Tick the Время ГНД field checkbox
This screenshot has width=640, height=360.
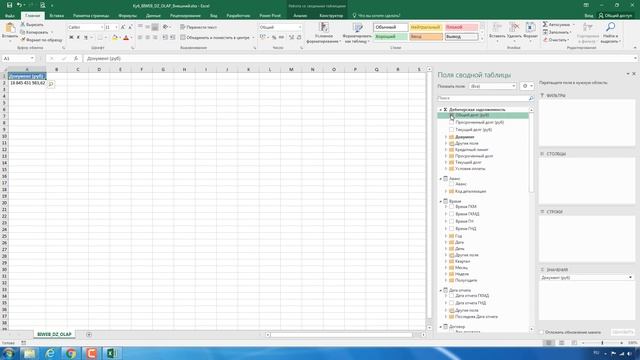pyautogui.click(x=452, y=229)
